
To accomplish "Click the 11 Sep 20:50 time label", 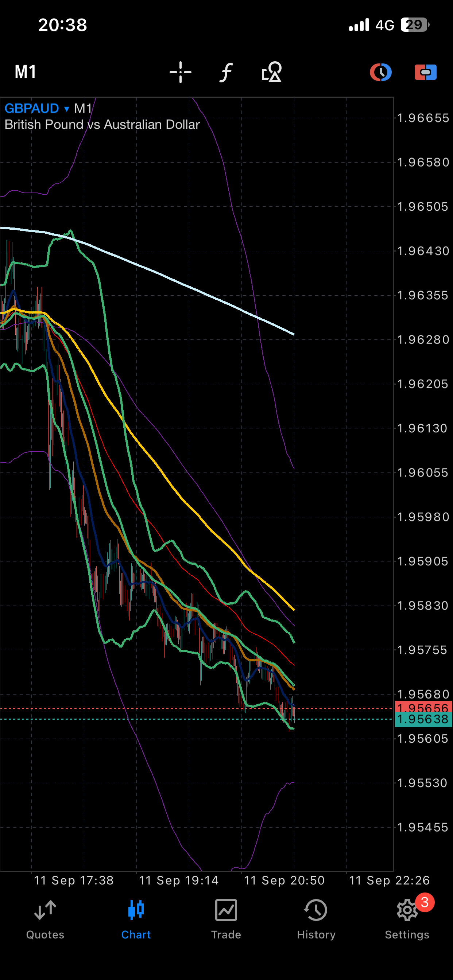I will pos(284,880).
